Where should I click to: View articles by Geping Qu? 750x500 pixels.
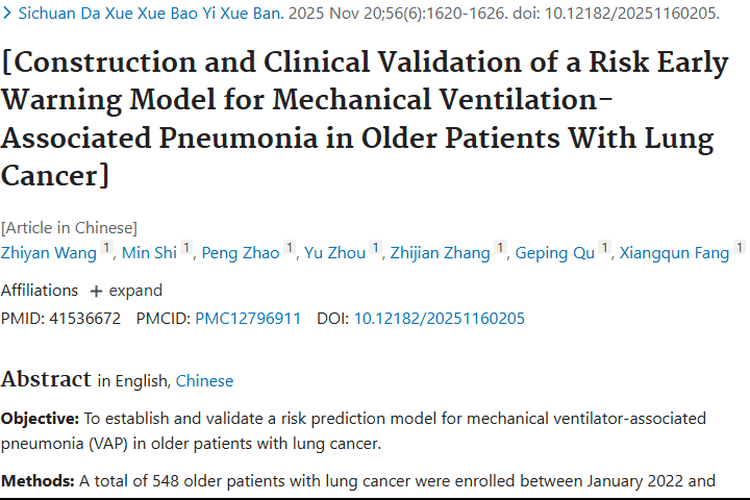[555, 253]
